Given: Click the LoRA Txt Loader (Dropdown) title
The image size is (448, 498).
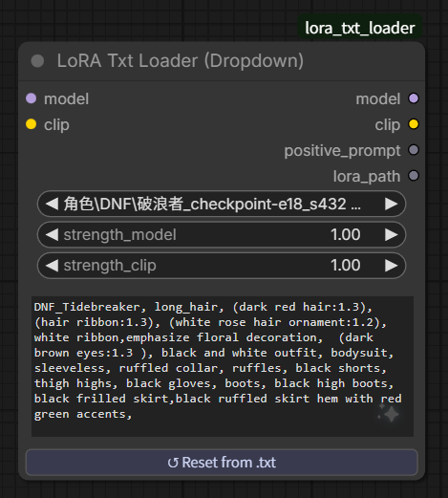Looking at the screenshot, I should (x=181, y=61).
